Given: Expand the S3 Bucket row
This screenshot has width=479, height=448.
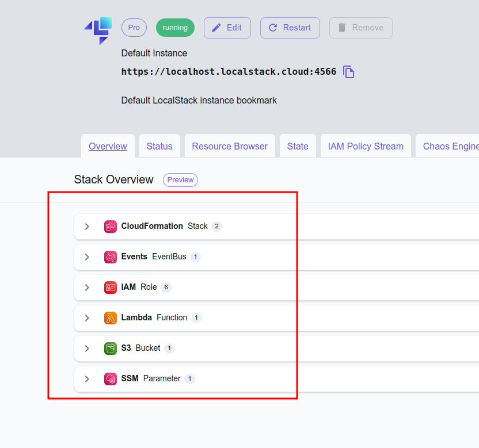Looking at the screenshot, I should pos(87,349).
